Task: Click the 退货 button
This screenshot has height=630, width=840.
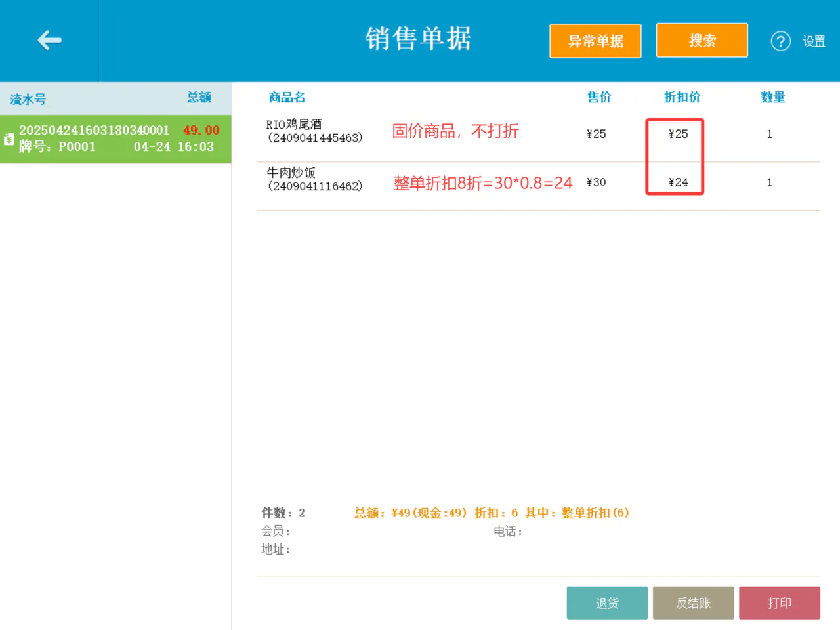Action: [607, 603]
